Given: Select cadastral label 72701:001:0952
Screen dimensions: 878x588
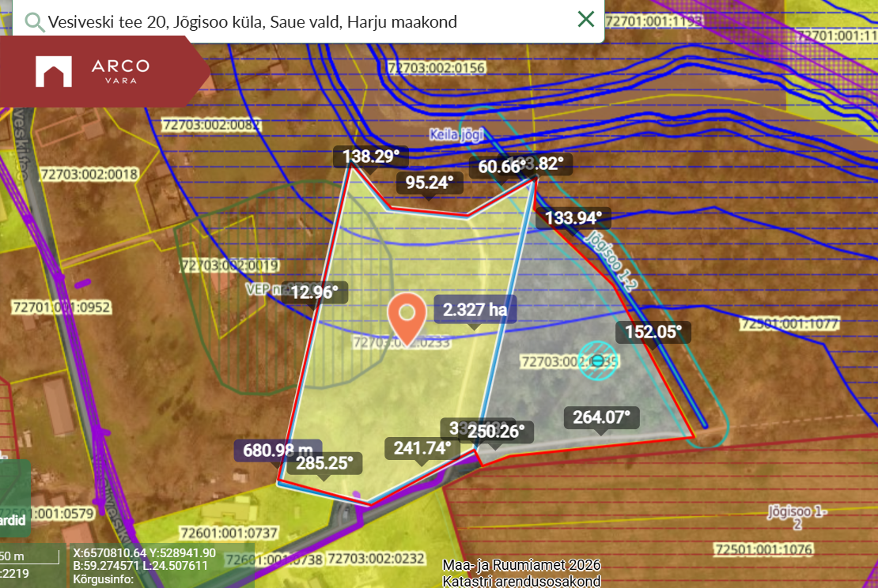Looking at the screenshot, I should pyautogui.click(x=62, y=307).
